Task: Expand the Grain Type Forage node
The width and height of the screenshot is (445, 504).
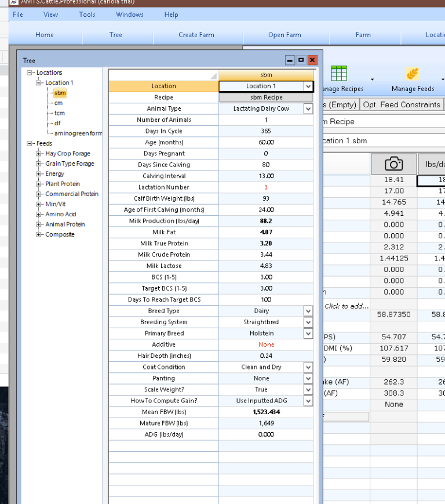Action: pos(38,164)
